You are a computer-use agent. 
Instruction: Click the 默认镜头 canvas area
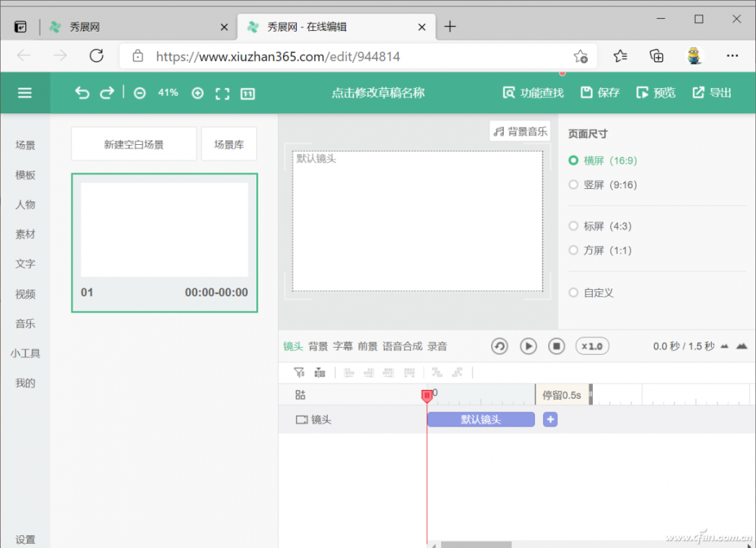pyautogui.click(x=417, y=220)
